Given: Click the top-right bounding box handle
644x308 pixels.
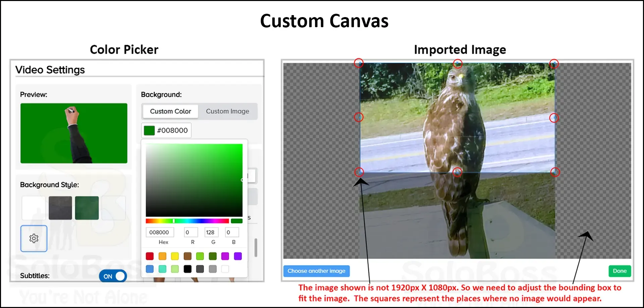Looking at the screenshot, I should pyautogui.click(x=554, y=64).
